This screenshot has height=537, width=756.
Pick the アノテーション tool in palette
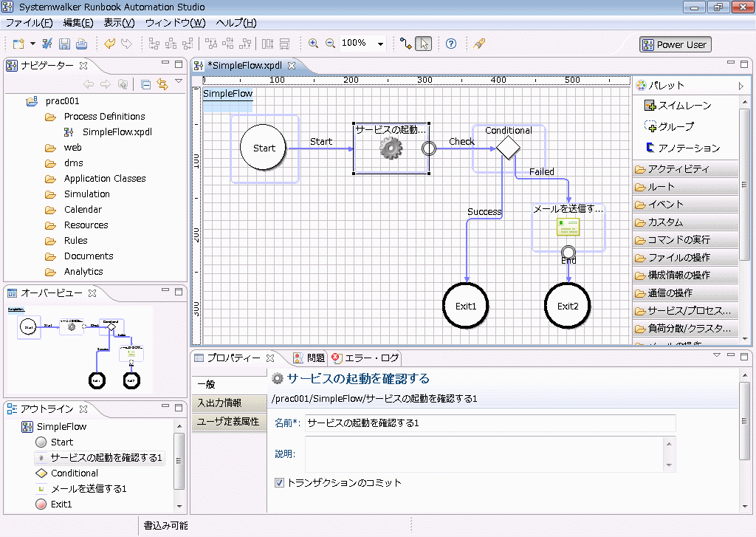(x=683, y=148)
